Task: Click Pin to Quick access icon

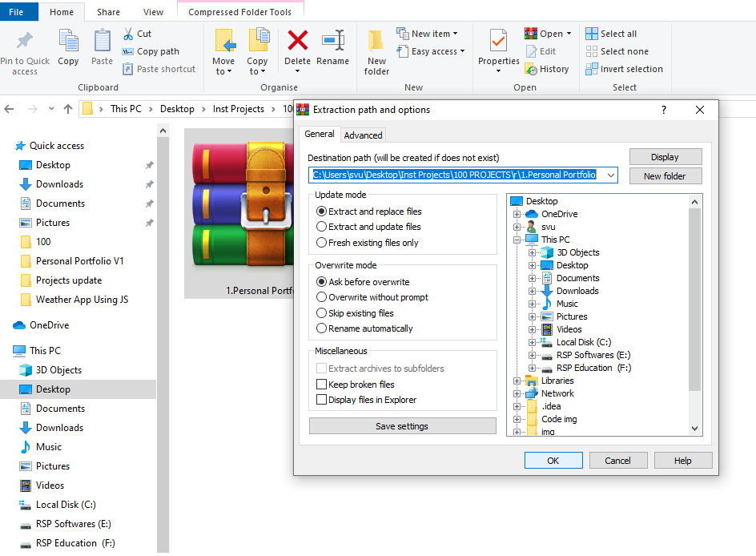Action: (25, 42)
